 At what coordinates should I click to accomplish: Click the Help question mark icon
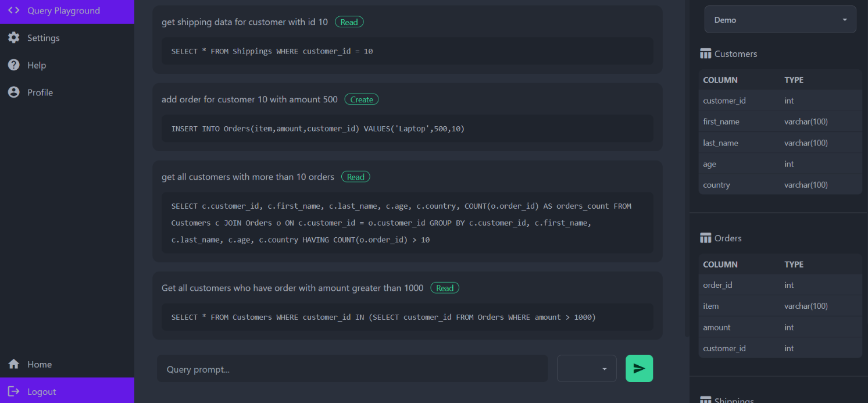(x=14, y=65)
